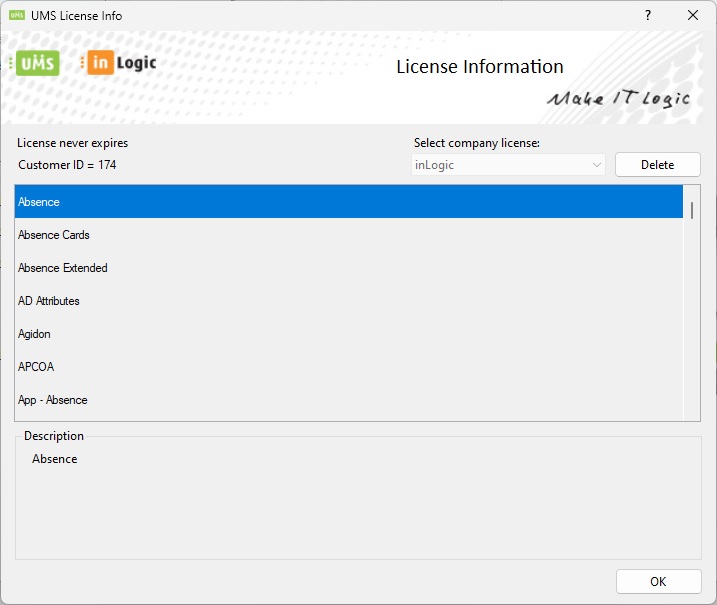This screenshot has width=717, height=605.
Task: Click the green UMS logo in the banner
Action: (x=37, y=63)
